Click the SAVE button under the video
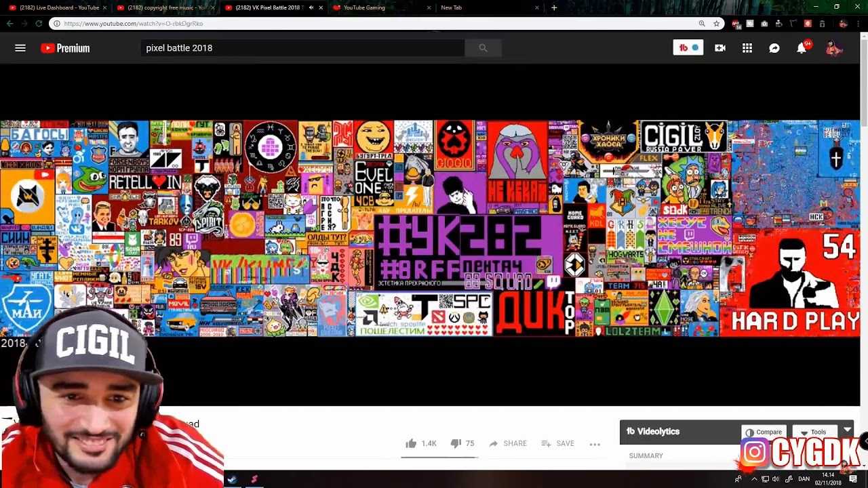Viewport: 868px width, 488px height. 557,443
